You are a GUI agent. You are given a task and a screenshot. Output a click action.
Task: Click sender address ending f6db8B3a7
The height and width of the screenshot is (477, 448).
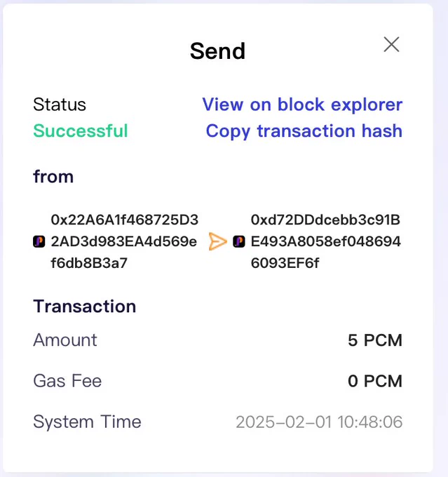pos(89,263)
